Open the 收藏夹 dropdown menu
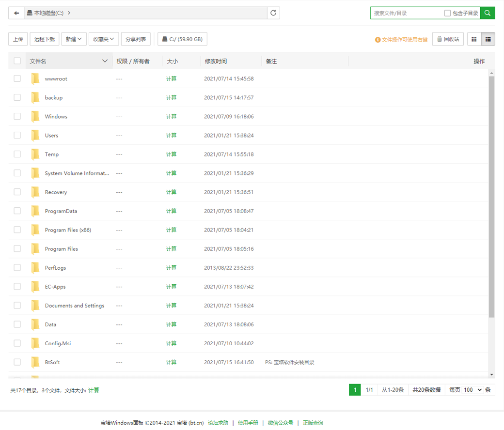Viewport: 504px width, 430px height. tap(104, 39)
